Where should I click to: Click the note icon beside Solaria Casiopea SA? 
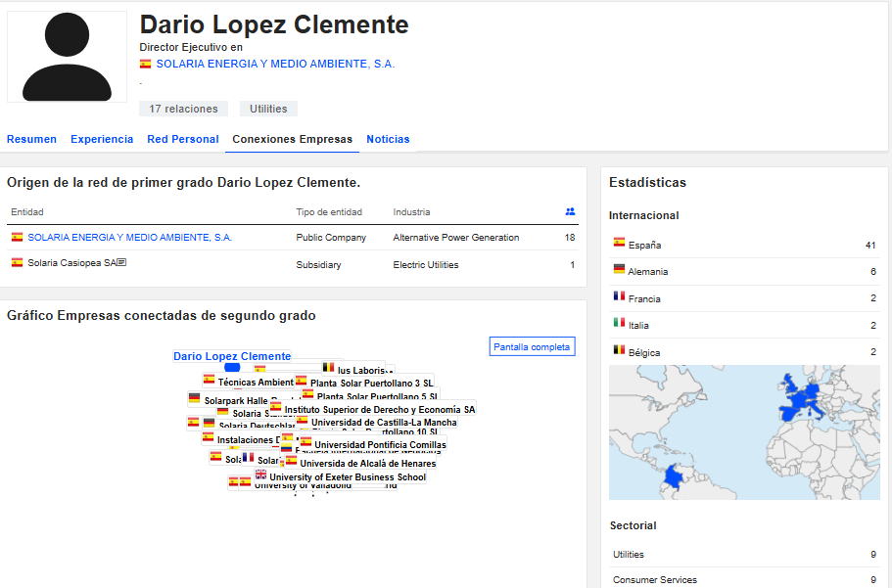pyautogui.click(x=121, y=262)
